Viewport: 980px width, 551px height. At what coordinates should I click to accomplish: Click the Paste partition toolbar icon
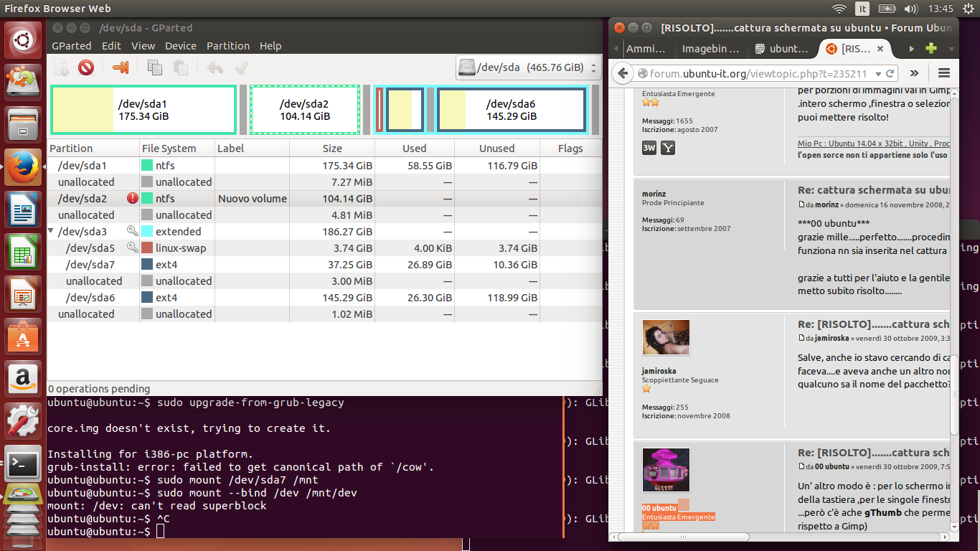point(180,67)
